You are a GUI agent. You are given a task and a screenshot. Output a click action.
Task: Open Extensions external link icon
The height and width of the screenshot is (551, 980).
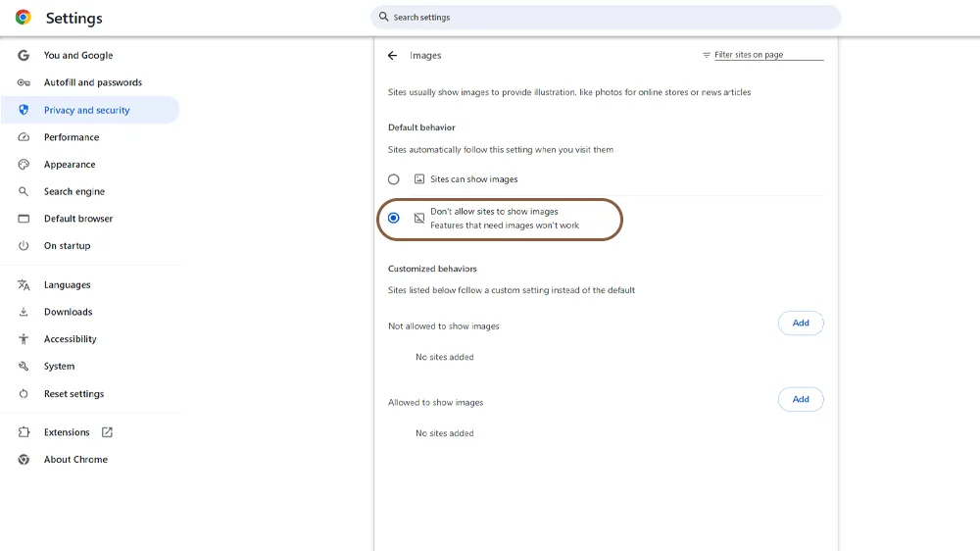pos(107,432)
